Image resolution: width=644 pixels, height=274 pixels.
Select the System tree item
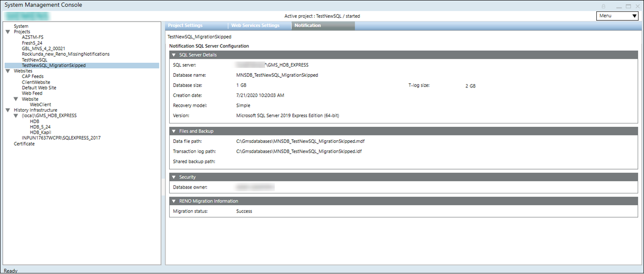click(21, 26)
